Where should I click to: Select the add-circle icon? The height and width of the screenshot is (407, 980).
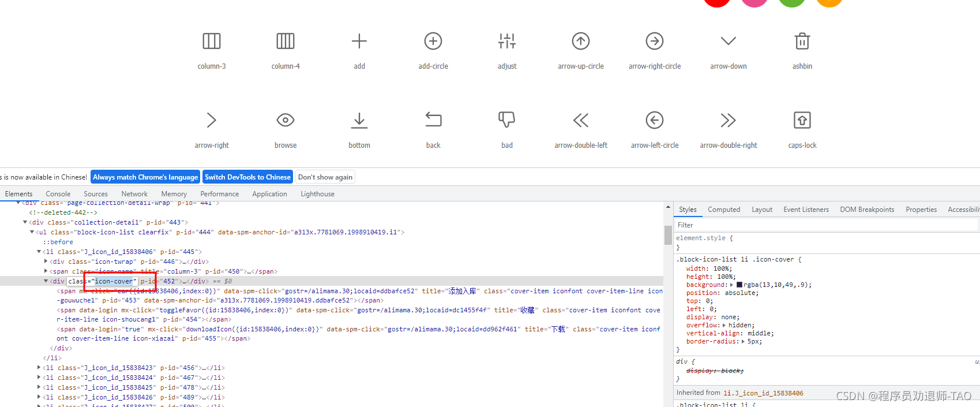(433, 41)
